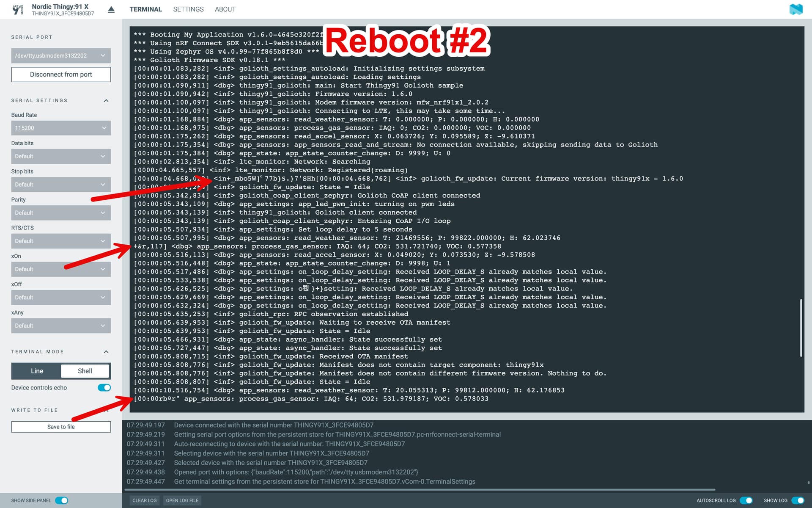Click log entry 'Auto-reconnecting to device'
812x508 pixels.
click(x=289, y=444)
